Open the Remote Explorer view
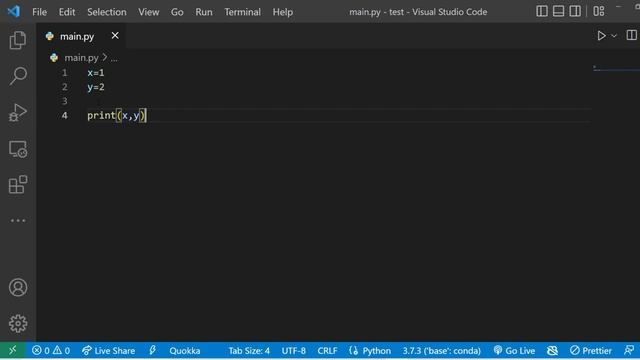 (18, 149)
